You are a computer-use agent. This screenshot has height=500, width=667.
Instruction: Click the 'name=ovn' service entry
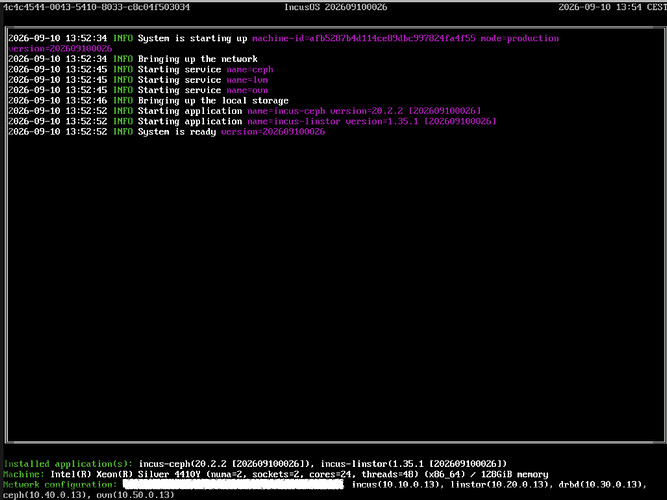[x=247, y=90]
